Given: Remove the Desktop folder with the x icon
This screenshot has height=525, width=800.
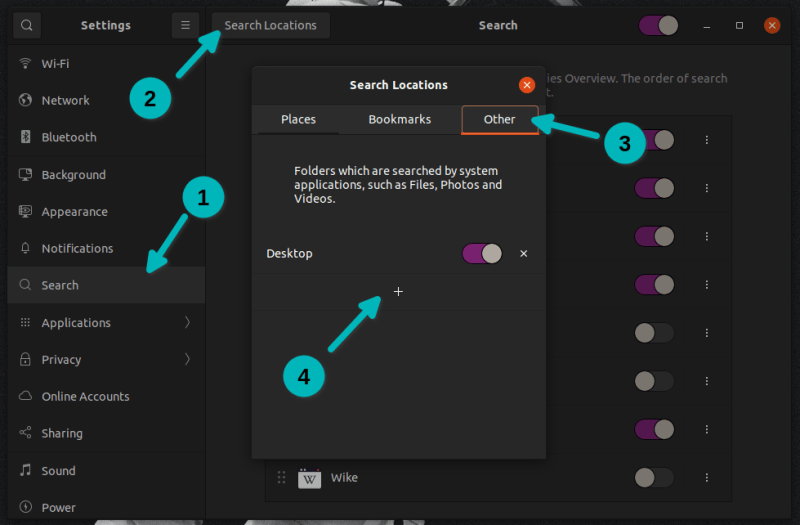Looking at the screenshot, I should coord(523,254).
